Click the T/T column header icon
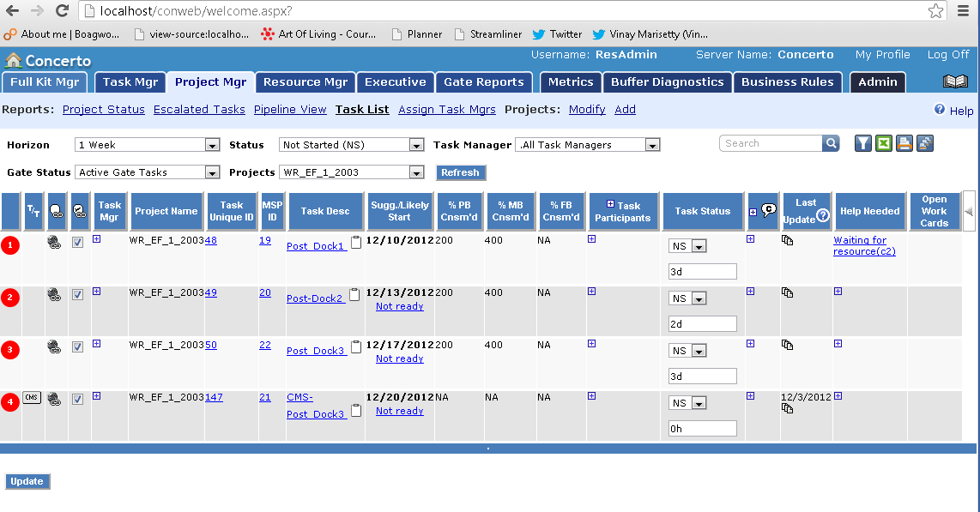980x512 pixels. 33,211
